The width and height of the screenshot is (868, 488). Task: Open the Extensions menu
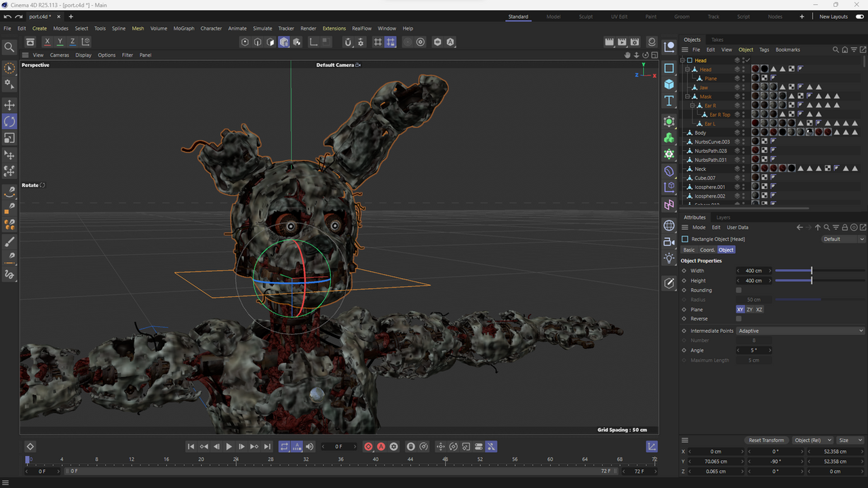point(334,28)
